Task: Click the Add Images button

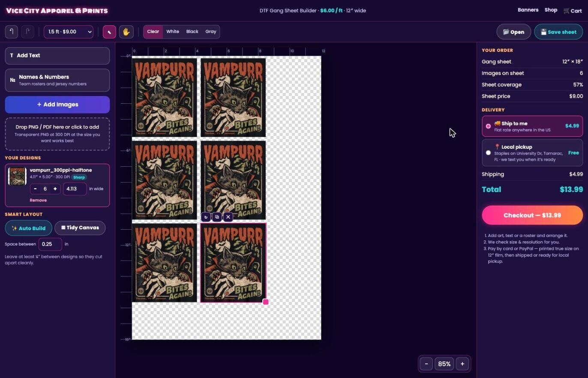Action: 57,105
